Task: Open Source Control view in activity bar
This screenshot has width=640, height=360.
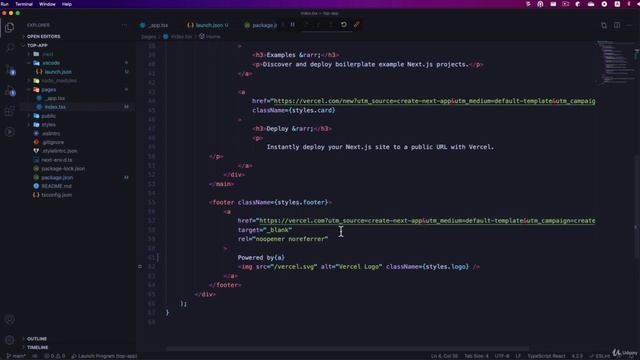Action: tap(10, 70)
